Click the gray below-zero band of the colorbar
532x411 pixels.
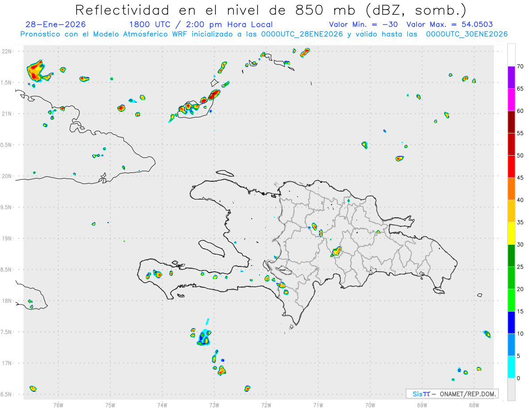[x=511, y=389]
